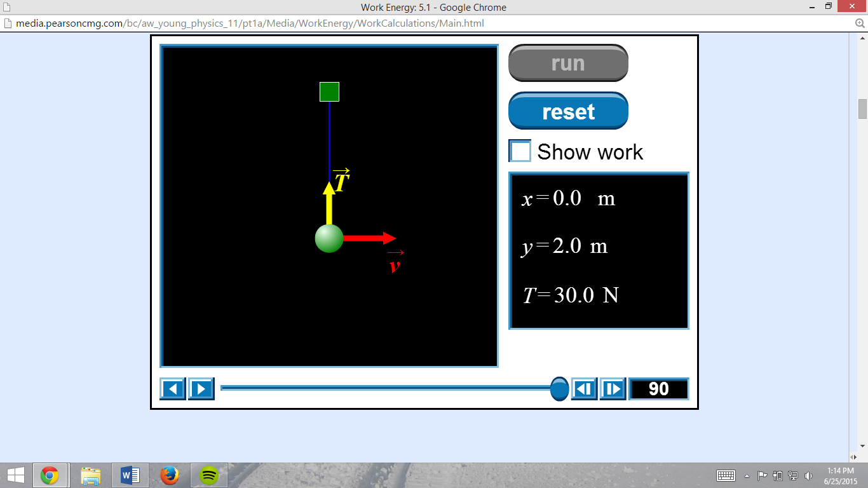Click the frame counter showing 90
The height and width of the screenshot is (488, 868).
(x=658, y=389)
